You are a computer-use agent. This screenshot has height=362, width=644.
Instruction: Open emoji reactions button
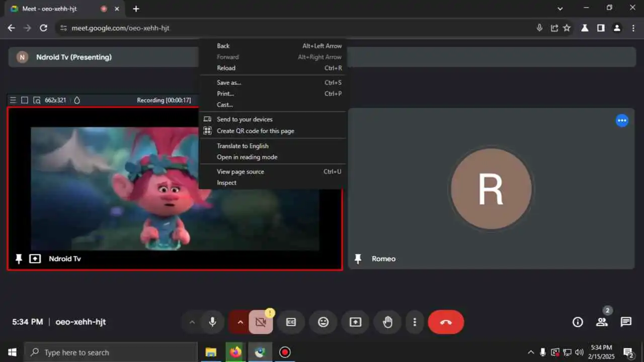(323, 322)
